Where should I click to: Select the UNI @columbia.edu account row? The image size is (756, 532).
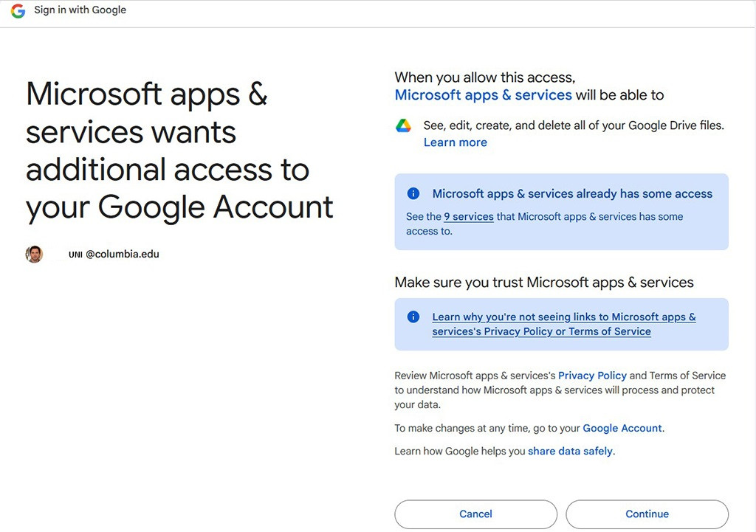pyautogui.click(x=114, y=254)
